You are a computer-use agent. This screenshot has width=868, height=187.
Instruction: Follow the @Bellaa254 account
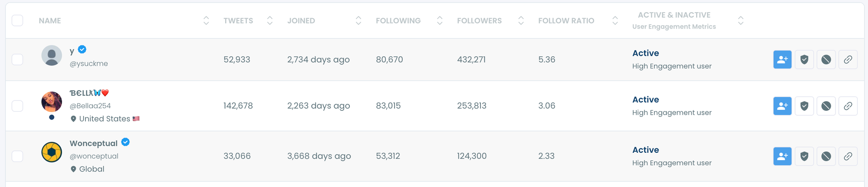click(782, 106)
